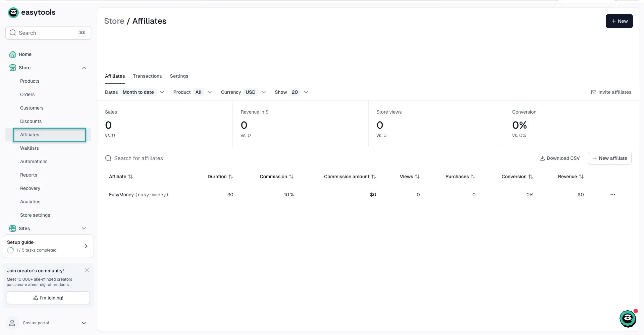Click the Setup guide progress circle
The height and width of the screenshot is (335, 644).
click(x=10, y=250)
